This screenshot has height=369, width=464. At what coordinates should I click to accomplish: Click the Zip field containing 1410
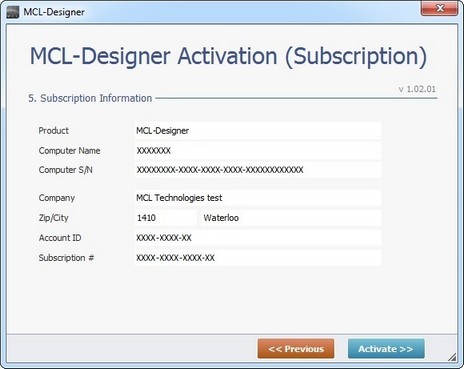(x=166, y=218)
